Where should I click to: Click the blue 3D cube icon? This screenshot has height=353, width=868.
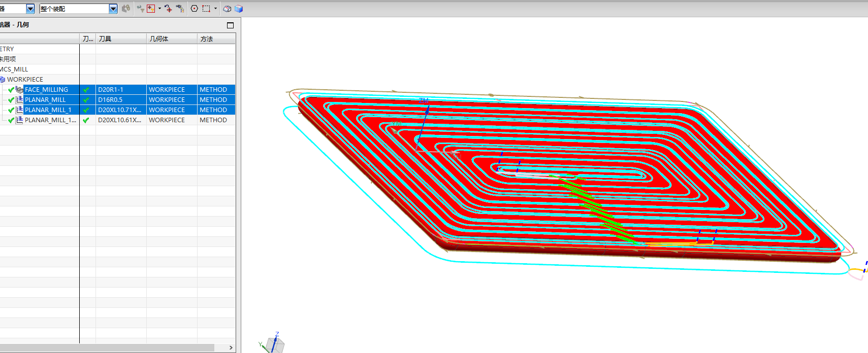(x=239, y=9)
